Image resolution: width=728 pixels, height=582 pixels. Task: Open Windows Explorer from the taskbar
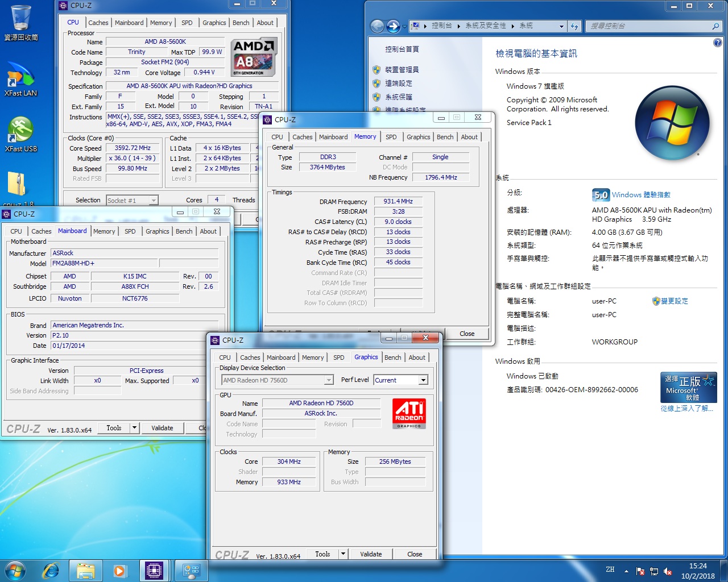click(85, 570)
